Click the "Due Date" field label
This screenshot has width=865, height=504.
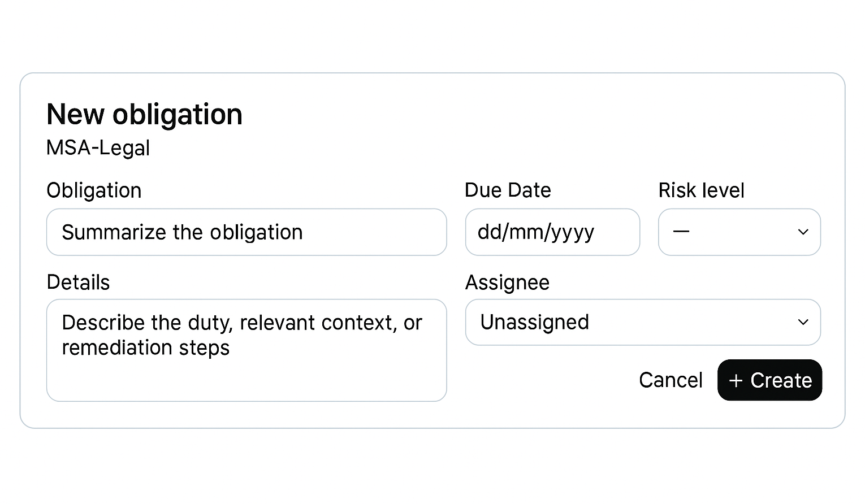coord(508,190)
